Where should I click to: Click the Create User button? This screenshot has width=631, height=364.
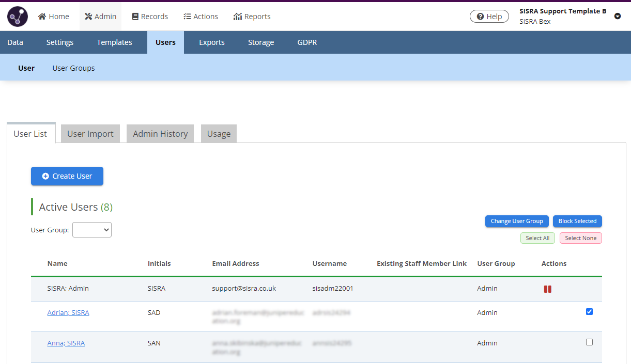pyautogui.click(x=67, y=176)
